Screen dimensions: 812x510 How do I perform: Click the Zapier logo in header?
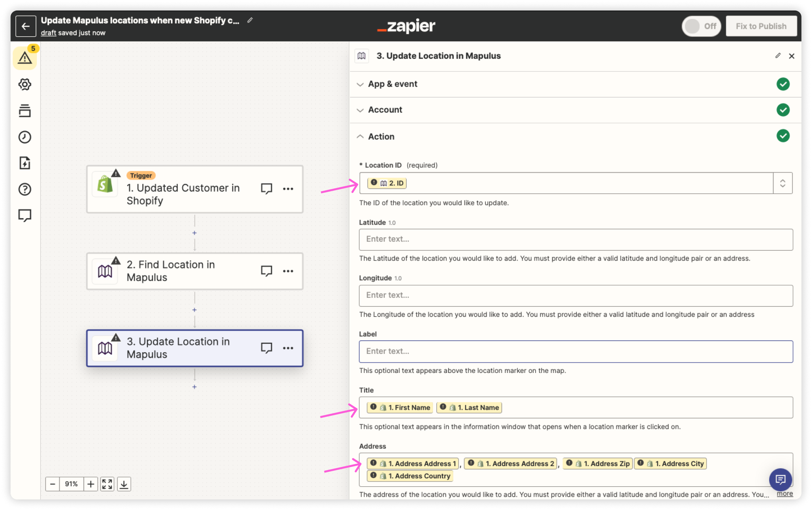point(406,26)
